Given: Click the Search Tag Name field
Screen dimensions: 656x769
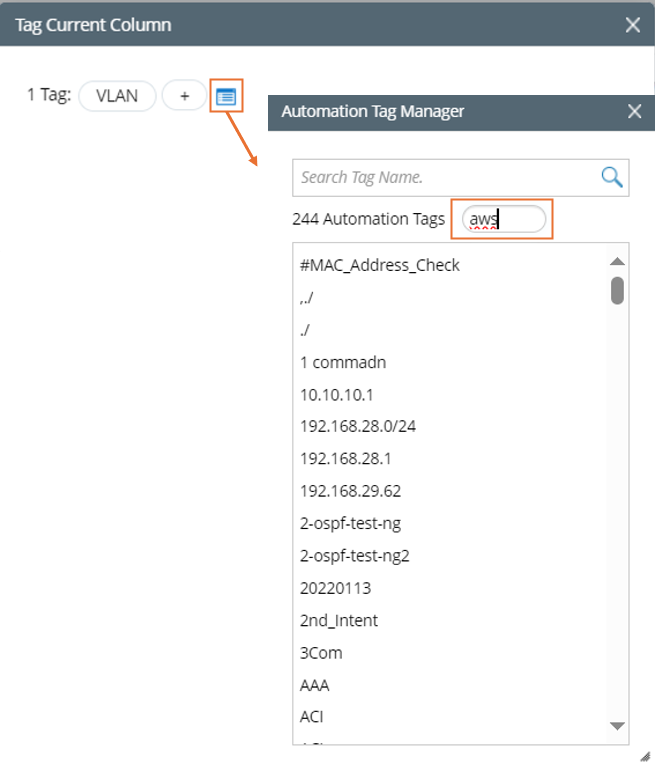Looking at the screenshot, I should coord(445,177).
